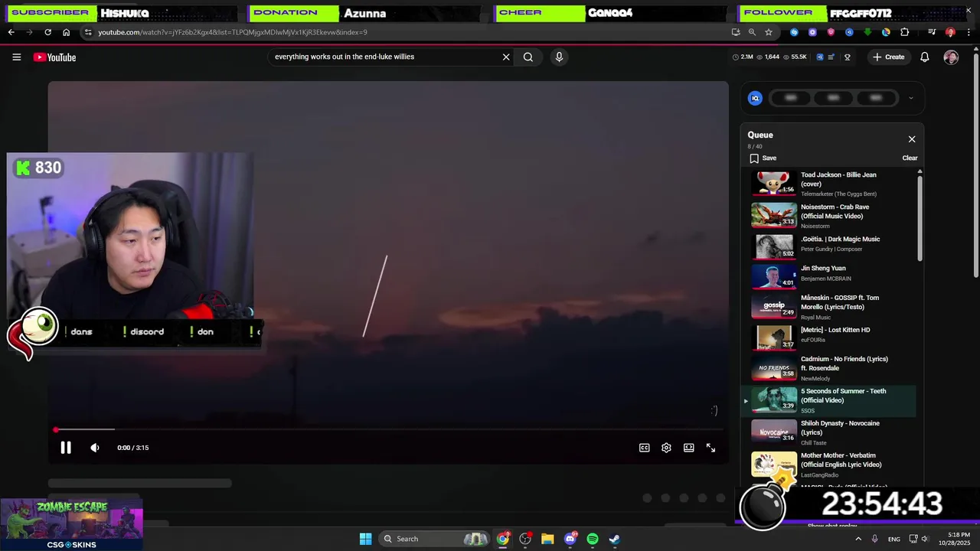The width and height of the screenshot is (980, 551).
Task: Run the YouTube search magnifier button
Action: coord(528,57)
